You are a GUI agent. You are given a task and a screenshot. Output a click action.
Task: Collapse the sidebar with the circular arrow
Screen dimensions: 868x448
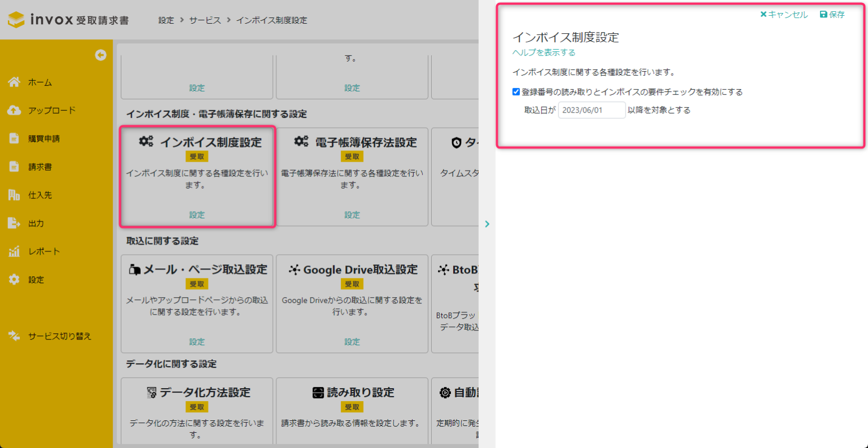pos(100,55)
